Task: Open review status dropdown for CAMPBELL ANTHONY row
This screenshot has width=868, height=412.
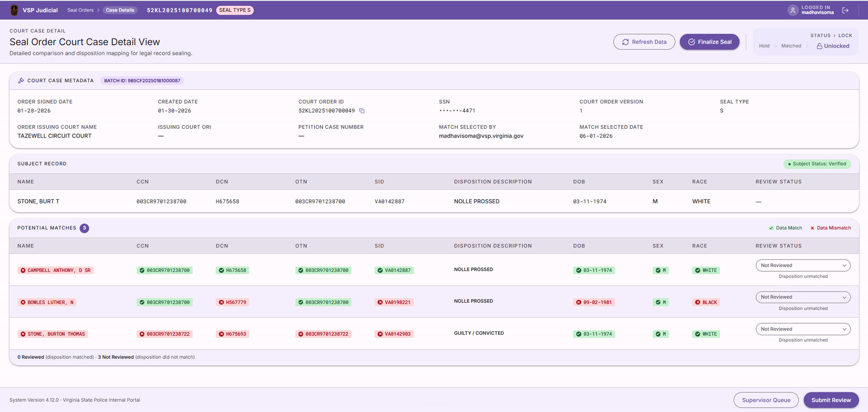Action: click(803, 265)
